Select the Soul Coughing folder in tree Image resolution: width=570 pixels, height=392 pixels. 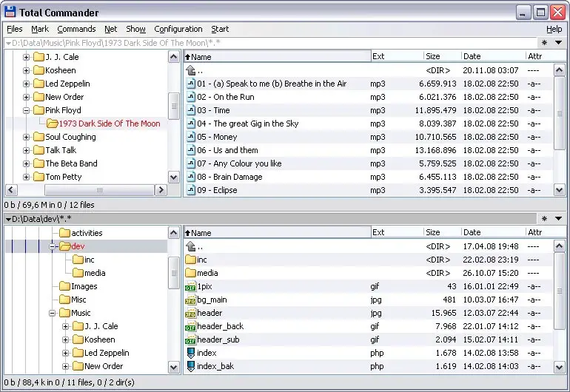click(x=70, y=137)
